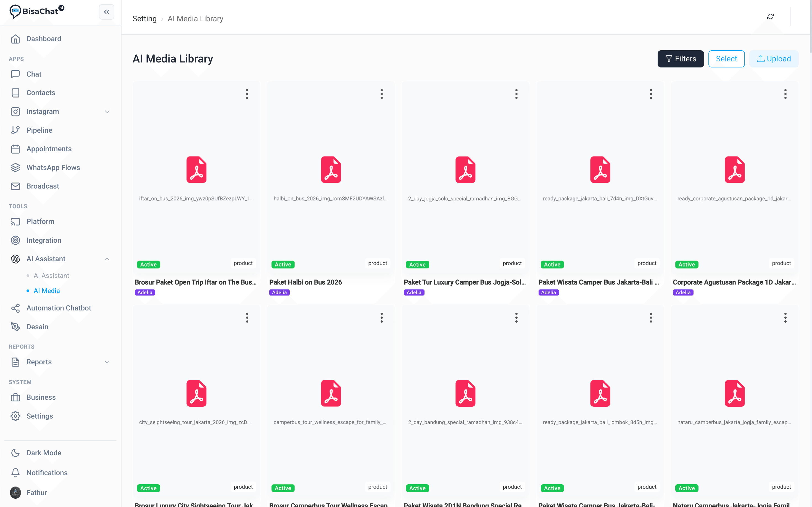Select the AI Media sub-item
The height and width of the screenshot is (507, 812).
click(47, 291)
